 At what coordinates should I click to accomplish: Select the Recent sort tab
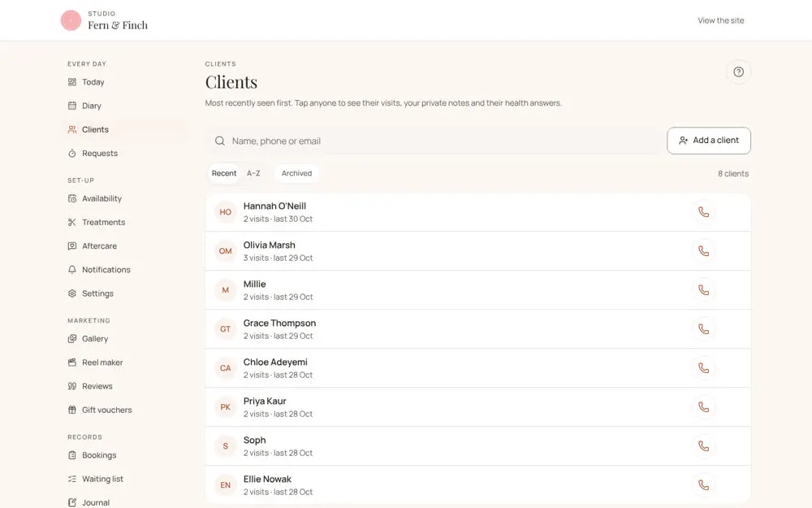click(x=224, y=174)
